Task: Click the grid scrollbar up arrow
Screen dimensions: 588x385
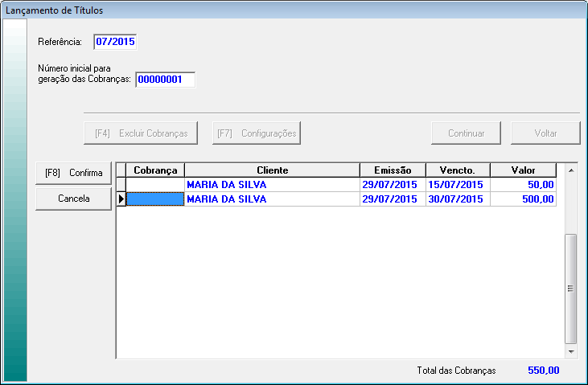Action: (x=571, y=170)
